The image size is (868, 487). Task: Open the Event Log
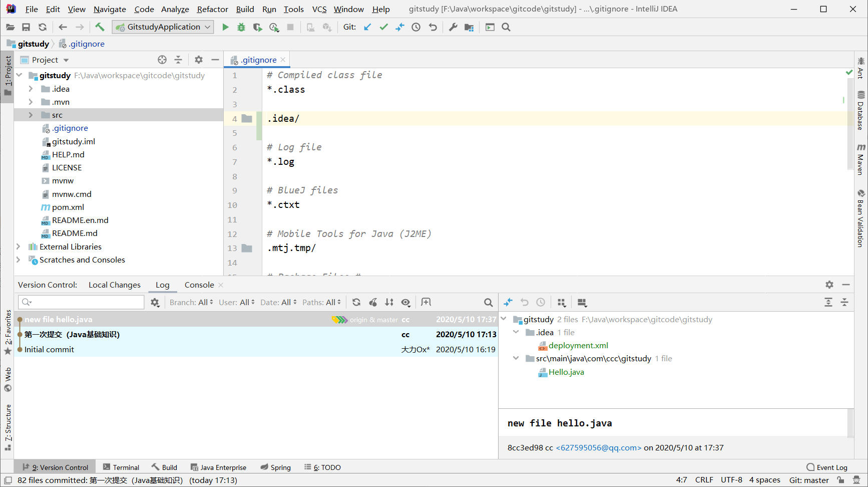(827, 467)
